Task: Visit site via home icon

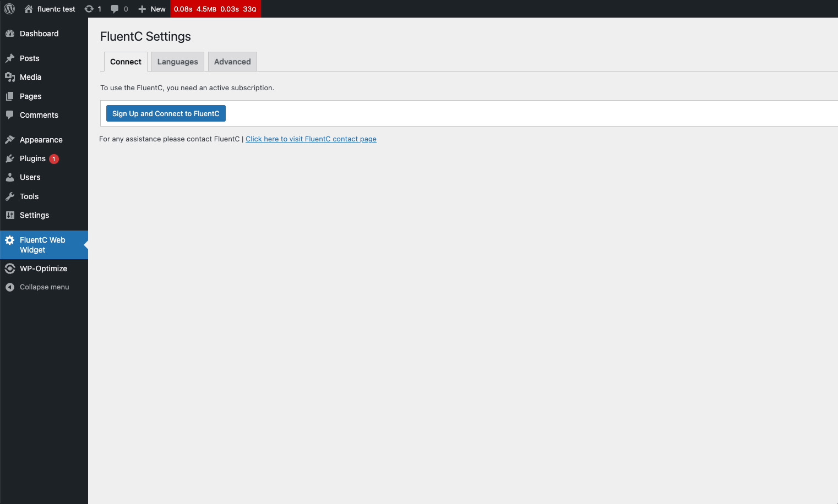Action: pos(29,9)
